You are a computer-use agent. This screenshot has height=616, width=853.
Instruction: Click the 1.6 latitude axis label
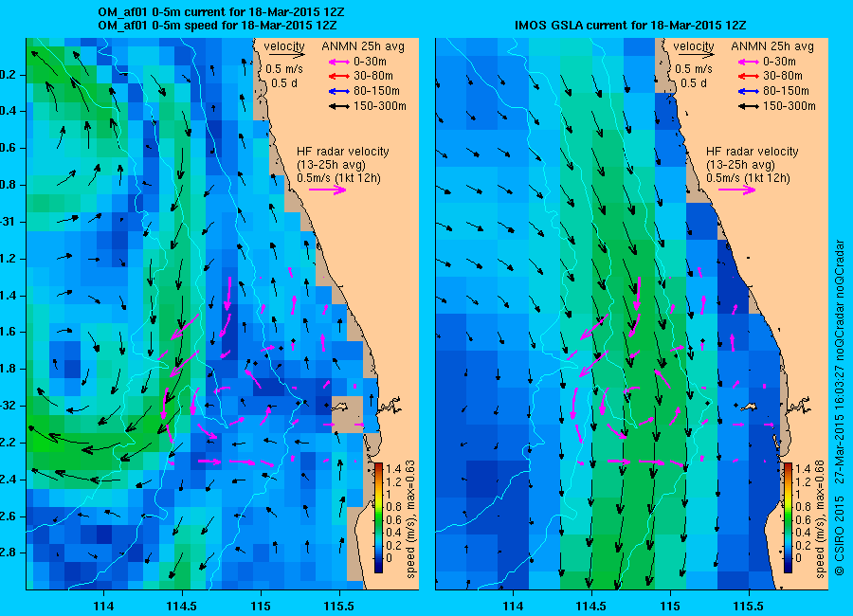(x=8, y=332)
